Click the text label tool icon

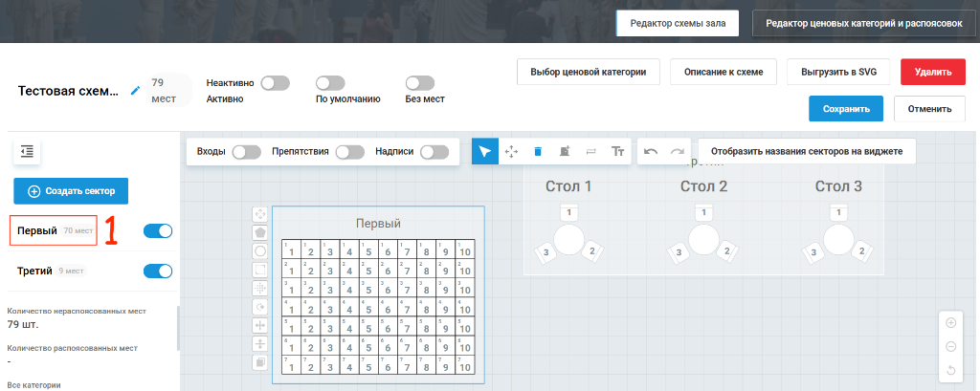(x=617, y=151)
